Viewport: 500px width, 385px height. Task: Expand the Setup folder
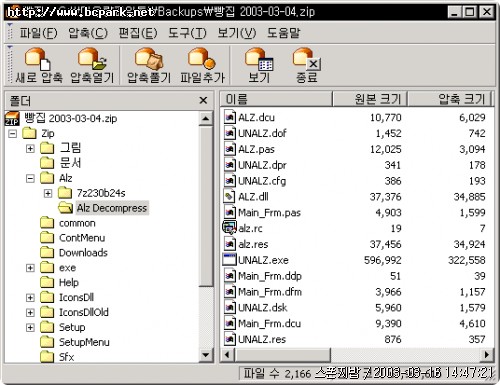[x=30, y=327]
